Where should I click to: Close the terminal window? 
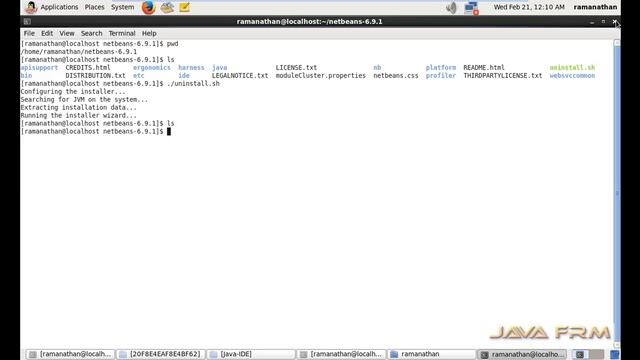614,22
